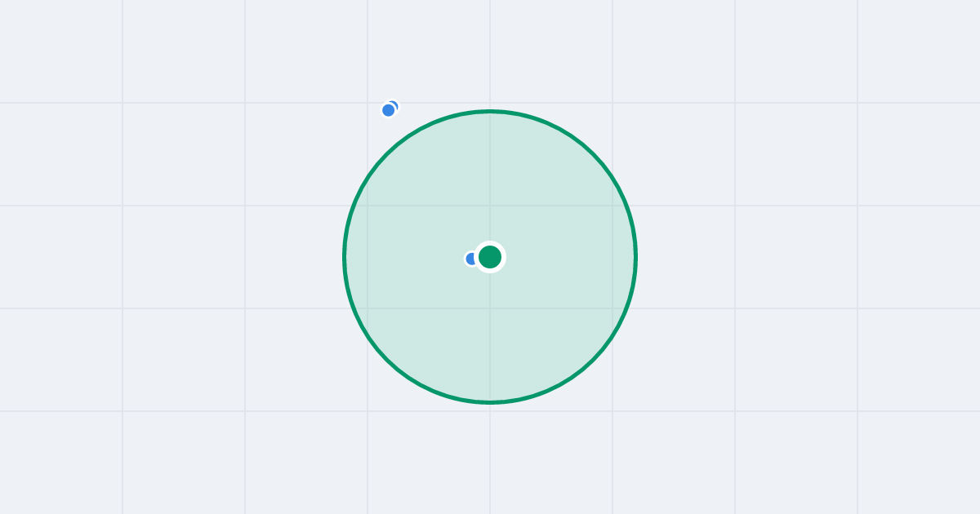980x514 pixels.
Task: Pick the partially hidden blue dot behind the pair
Action: (394, 104)
